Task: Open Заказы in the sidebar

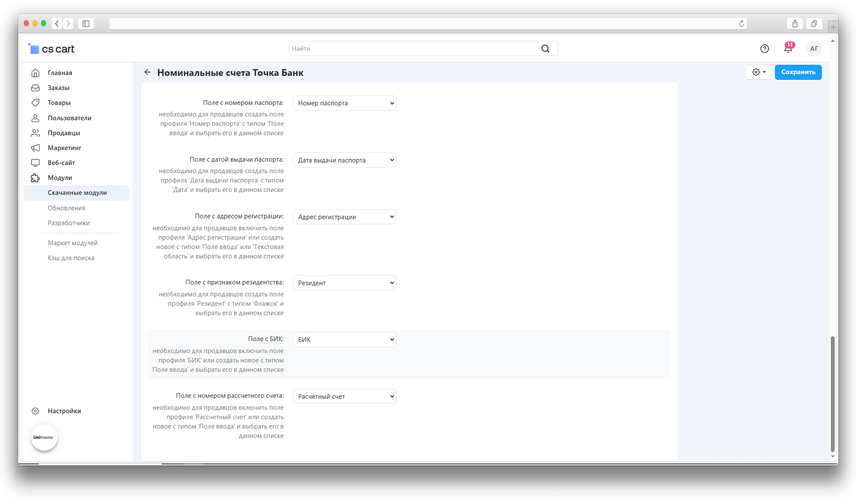Action: (x=58, y=88)
